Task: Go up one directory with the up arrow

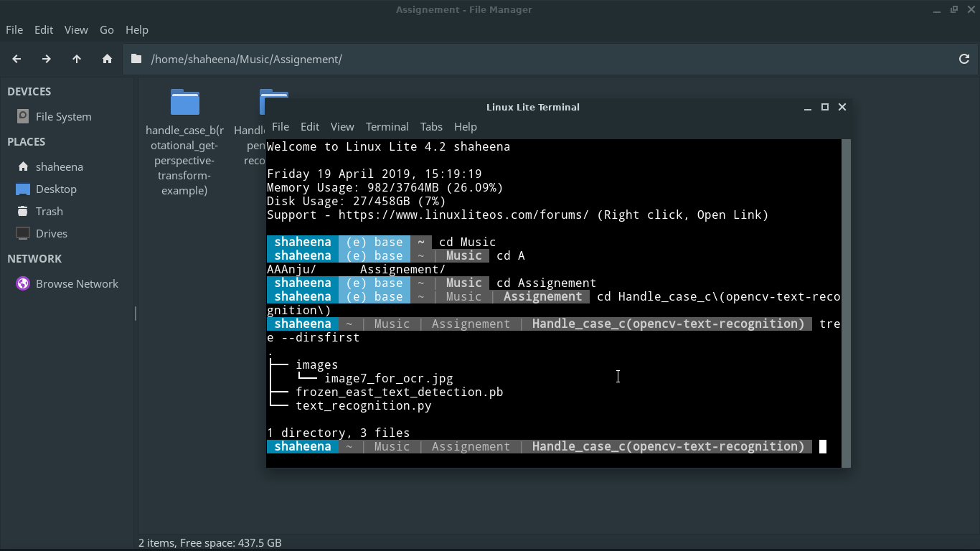Action: [x=76, y=59]
